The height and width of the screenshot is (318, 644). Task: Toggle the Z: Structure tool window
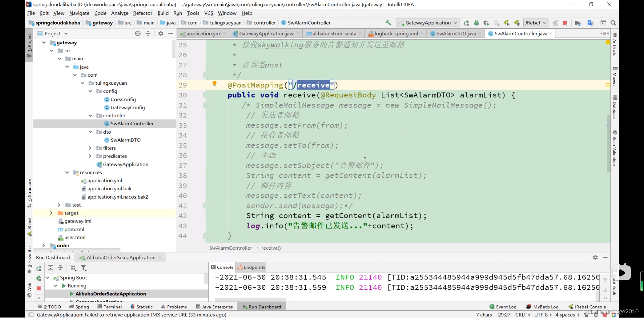coord(30,193)
